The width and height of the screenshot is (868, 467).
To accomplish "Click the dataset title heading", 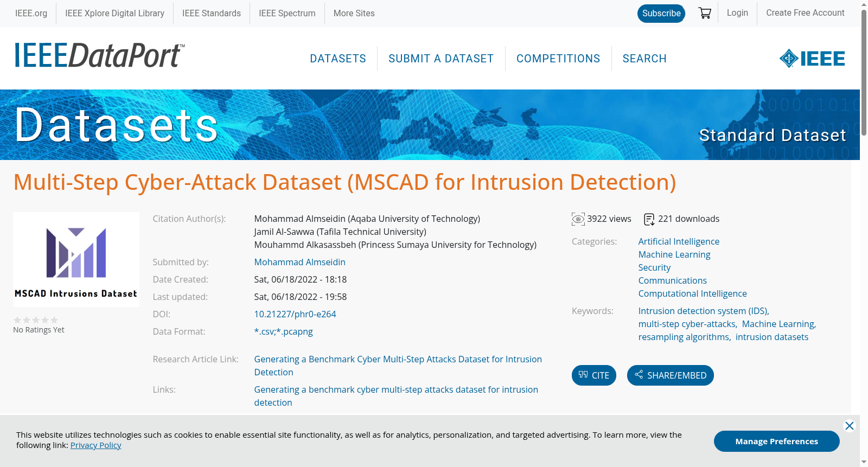I will pos(345,182).
